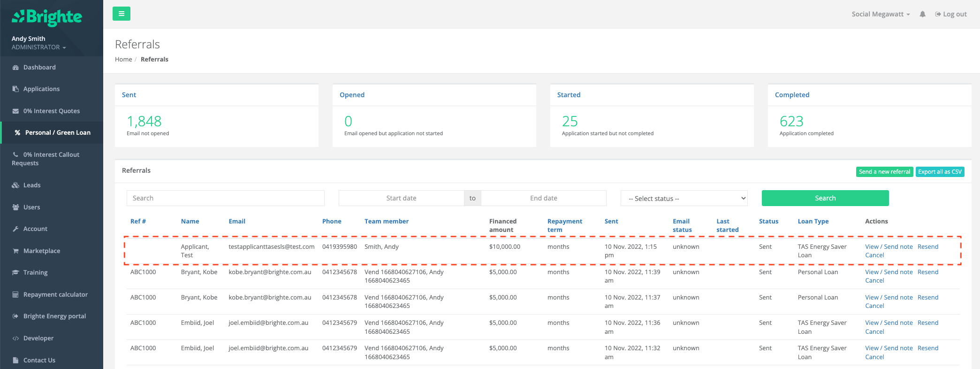
Task: Click the notification bell icon
Action: (922, 14)
